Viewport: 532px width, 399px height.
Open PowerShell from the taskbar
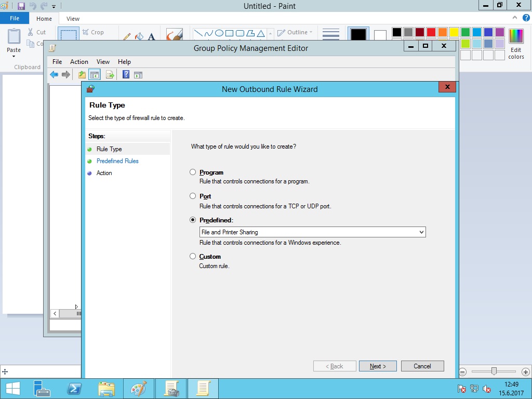(x=74, y=389)
